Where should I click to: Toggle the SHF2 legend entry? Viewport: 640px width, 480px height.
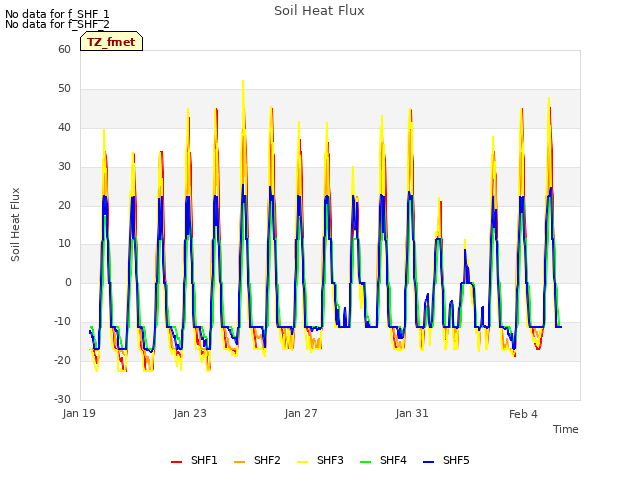click(258, 460)
